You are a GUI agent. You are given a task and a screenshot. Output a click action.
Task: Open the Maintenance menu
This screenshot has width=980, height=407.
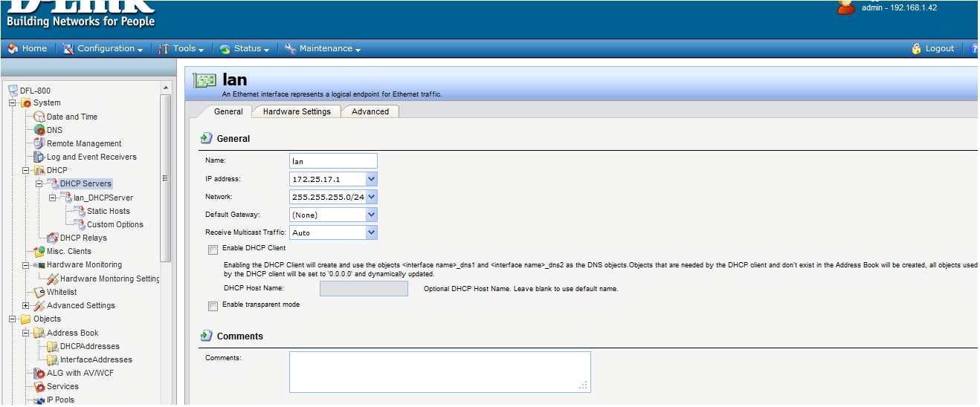click(x=323, y=49)
